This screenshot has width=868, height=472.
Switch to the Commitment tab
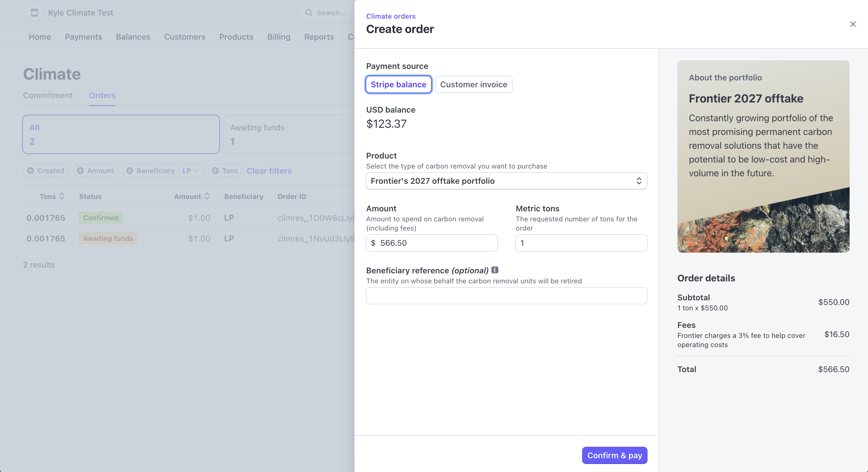48,95
